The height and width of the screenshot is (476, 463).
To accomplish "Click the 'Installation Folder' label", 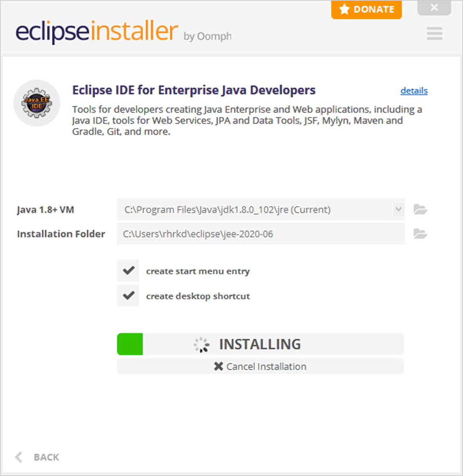I will click(61, 234).
